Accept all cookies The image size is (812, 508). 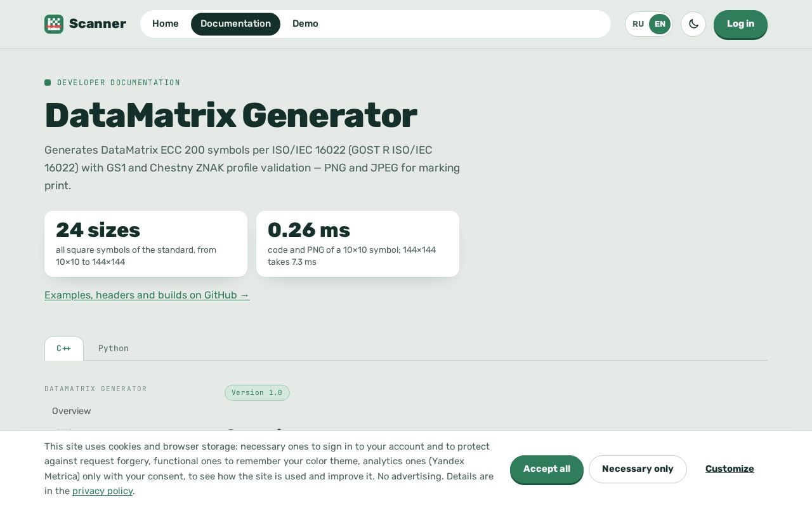click(547, 469)
